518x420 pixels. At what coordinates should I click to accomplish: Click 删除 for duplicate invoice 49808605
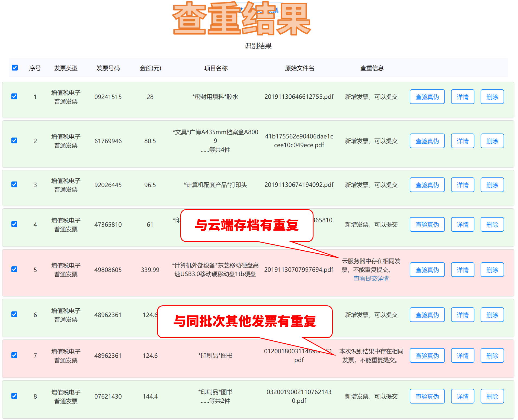pyautogui.click(x=492, y=270)
